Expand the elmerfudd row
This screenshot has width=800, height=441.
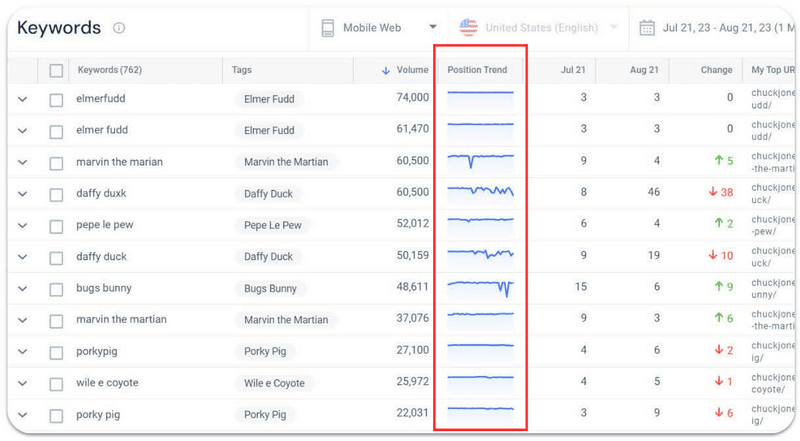pyautogui.click(x=22, y=100)
